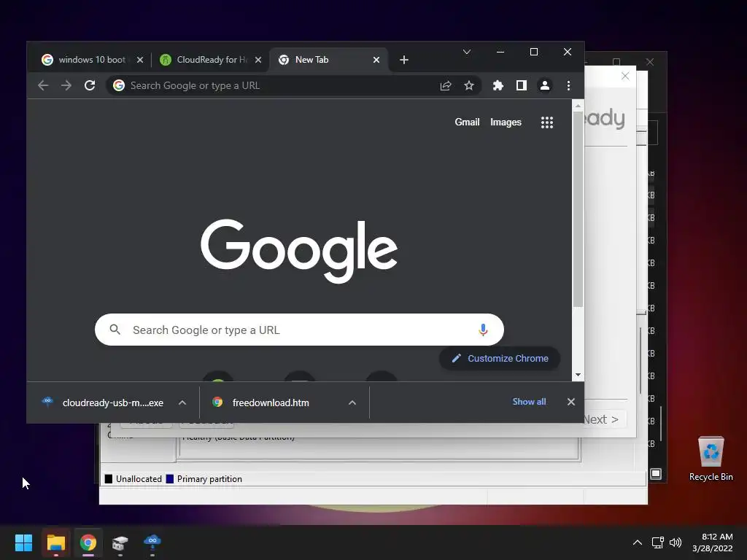The width and height of the screenshot is (747, 560).
Task: Open the Chrome three-dot menu
Action: tap(568, 86)
